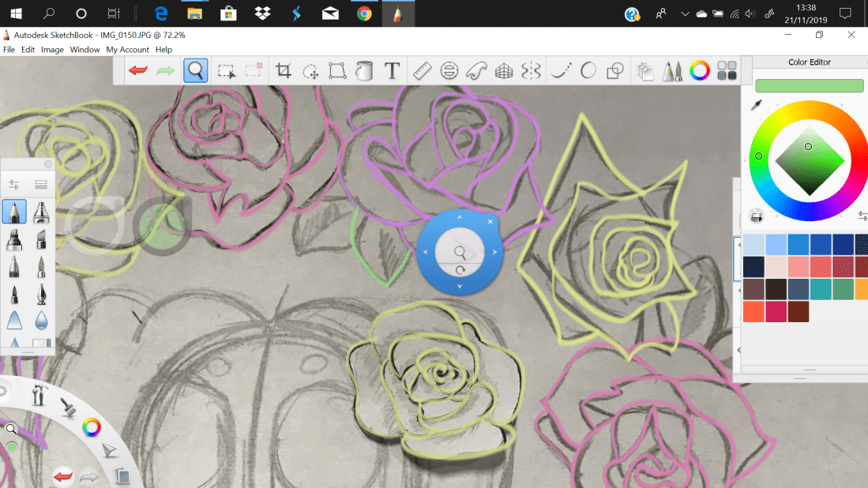Open the Perspective guide tool
The image size is (868, 488).
[503, 71]
